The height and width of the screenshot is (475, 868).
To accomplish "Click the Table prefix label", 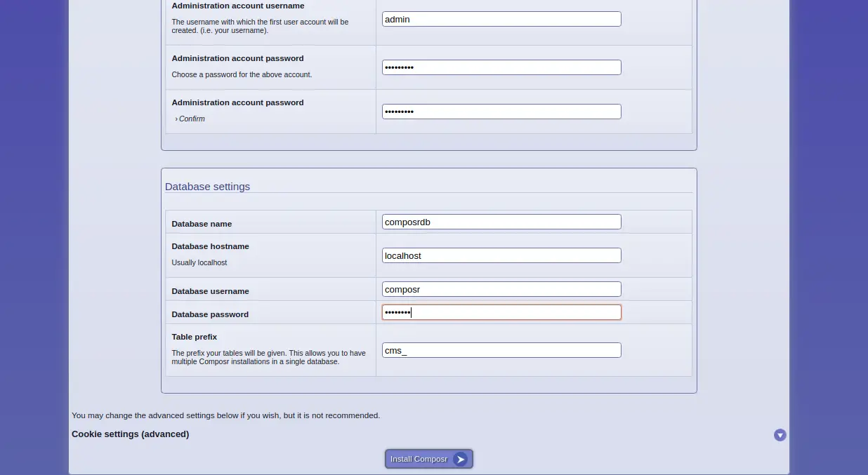I will (x=195, y=337).
